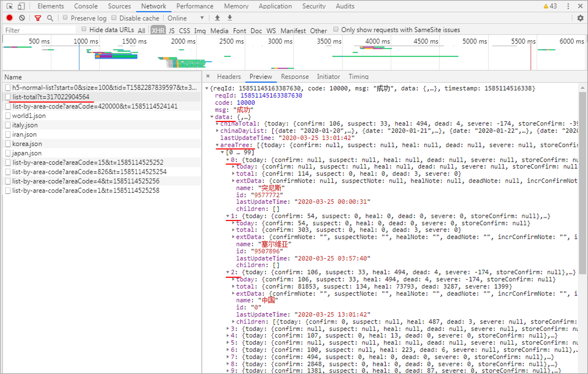
Task: Open the Application panel tab
Action: click(x=275, y=6)
